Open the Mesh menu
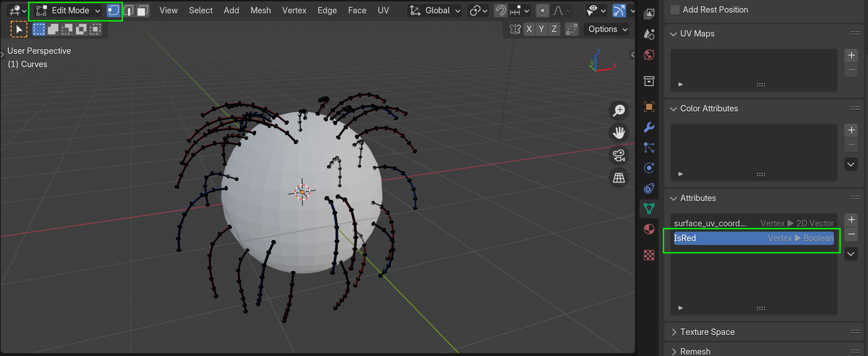 point(260,11)
